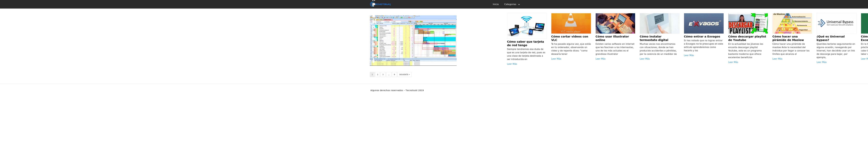Open article 'Cómo descargar playlist de Youtube'
Screen dimensions: 868x151
[747, 38]
